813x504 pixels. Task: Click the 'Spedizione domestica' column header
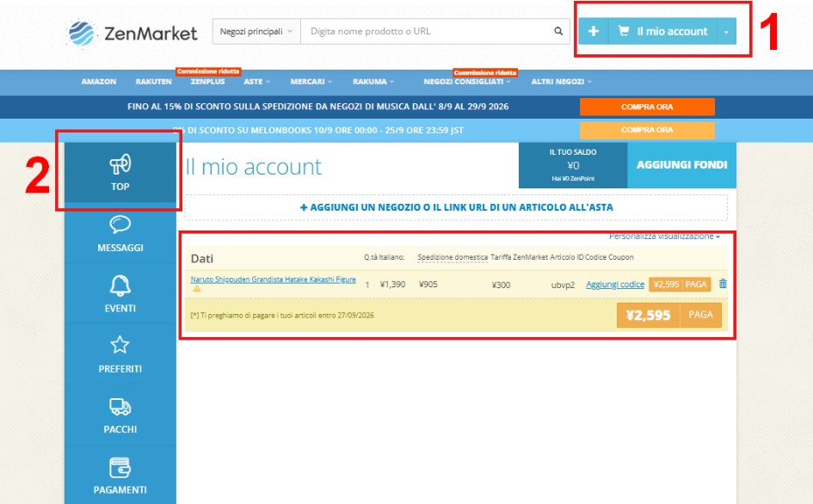click(x=453, y=257)
